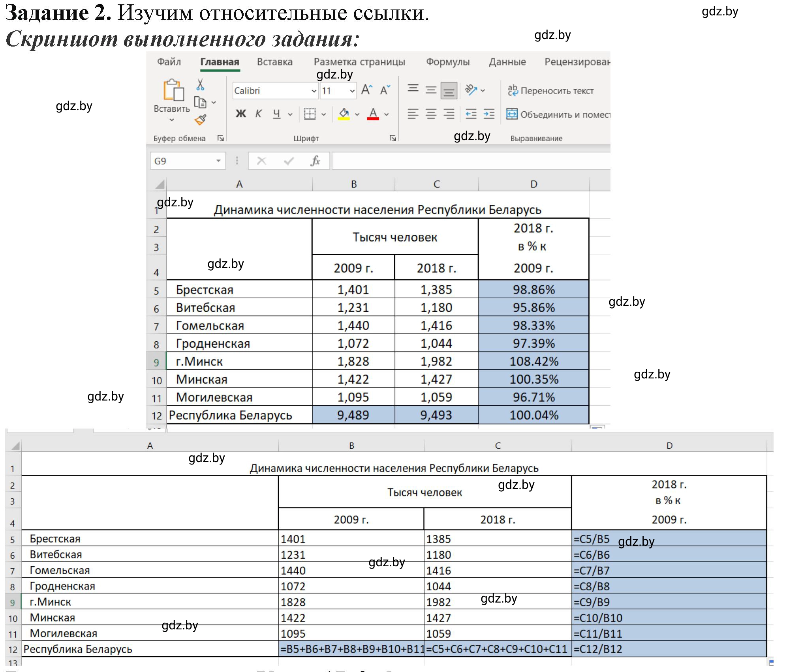Expand the copy options arrow
The image size is (787, 672).
[x=214, y=103]
